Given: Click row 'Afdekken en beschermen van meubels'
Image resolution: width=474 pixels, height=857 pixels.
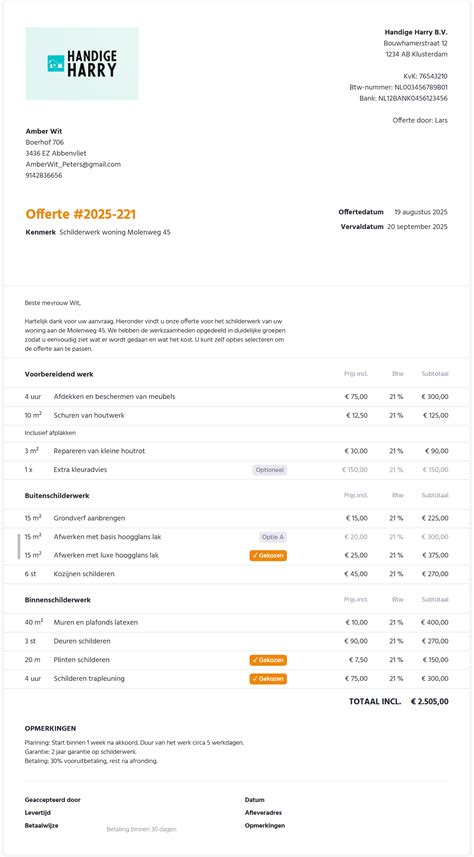Looking at the screenshot, I should point(237,397).
